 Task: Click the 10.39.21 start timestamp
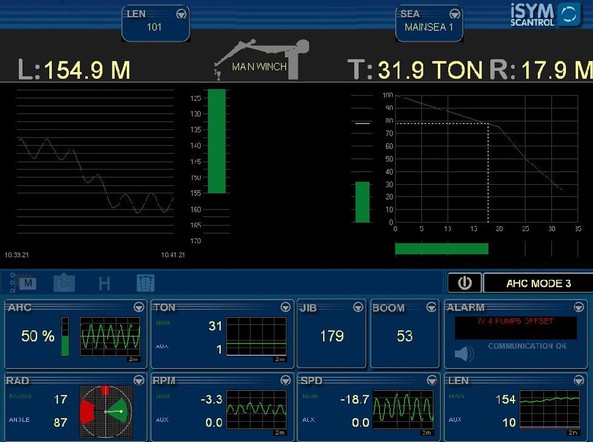[17, 255]
